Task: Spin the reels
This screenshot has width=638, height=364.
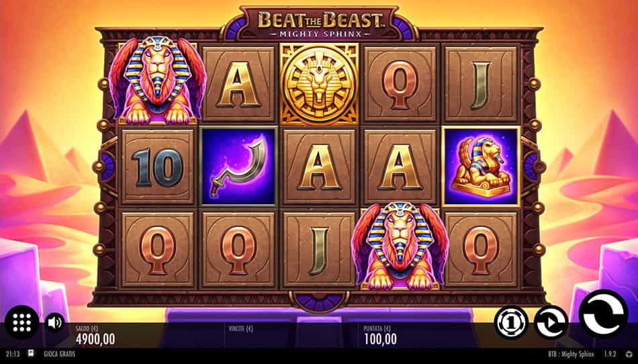Action: tap(604, 313)
